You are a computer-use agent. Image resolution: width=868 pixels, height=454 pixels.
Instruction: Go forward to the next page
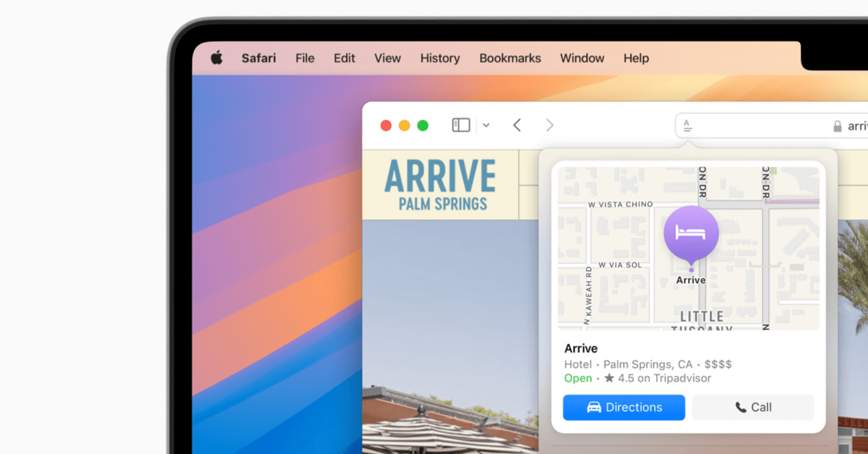(549, 125)
